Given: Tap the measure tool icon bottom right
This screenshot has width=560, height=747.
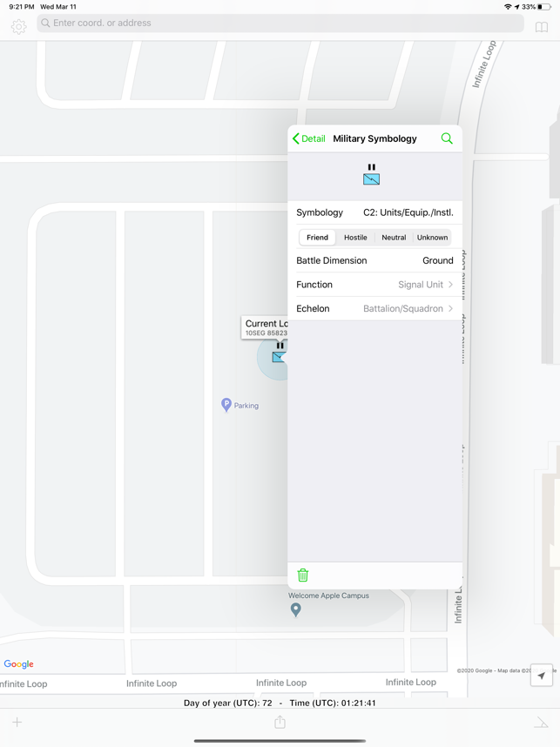Looking at the screenshot, I should tap(541, 722).
